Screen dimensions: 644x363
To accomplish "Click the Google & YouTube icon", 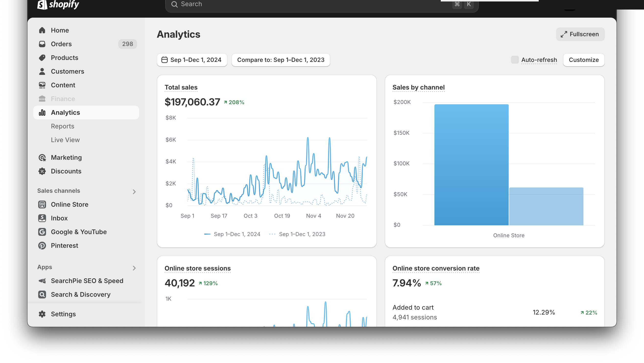I will pyautogui.click(x=42, y=232).
